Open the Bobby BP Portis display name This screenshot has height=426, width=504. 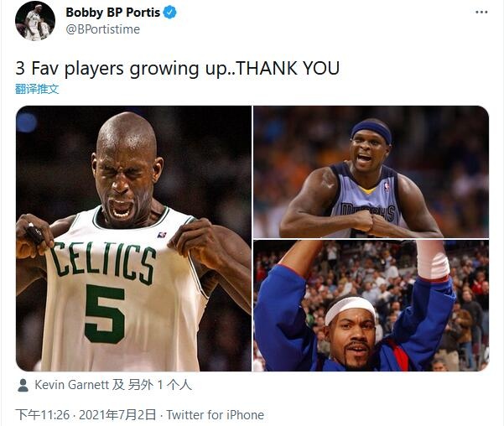point(112,13)
